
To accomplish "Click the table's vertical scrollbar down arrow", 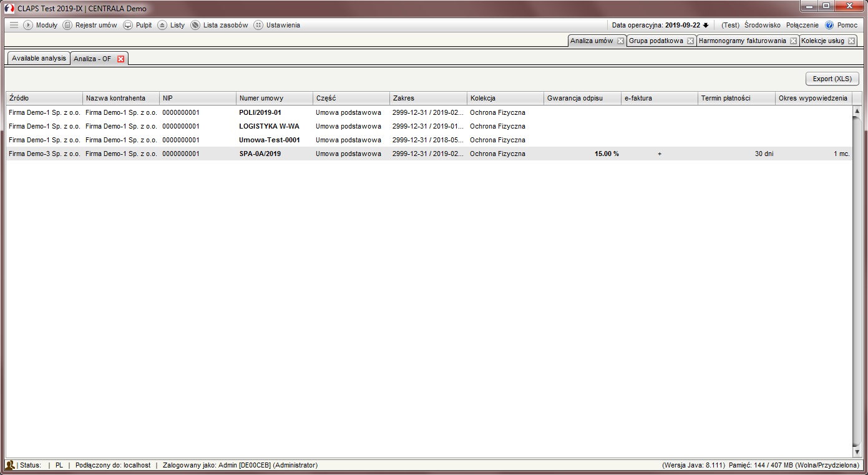I will click(x=857, y=452).
